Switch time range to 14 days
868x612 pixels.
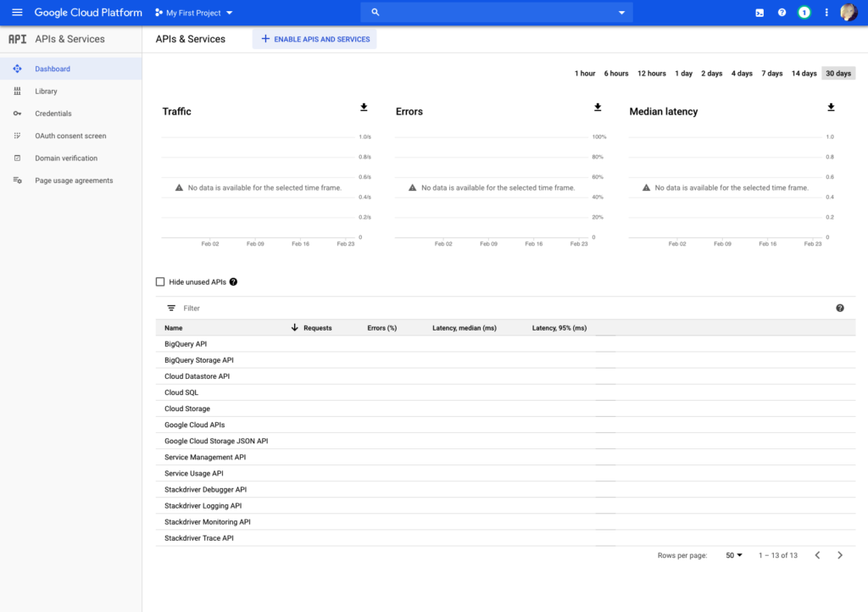pos(804,73)
